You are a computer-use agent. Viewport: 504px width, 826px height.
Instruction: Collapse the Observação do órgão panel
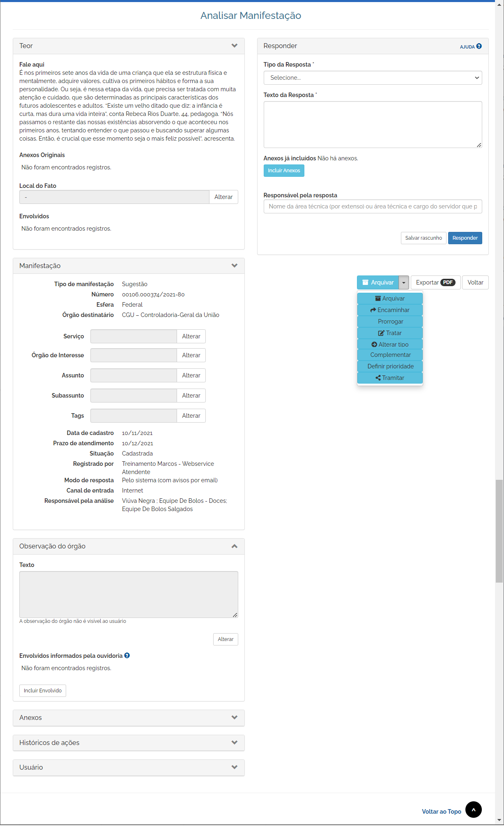(x=235, y=546)
